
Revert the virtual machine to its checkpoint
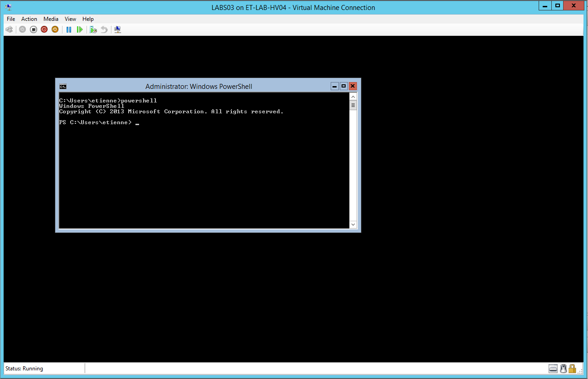(104, 29)
